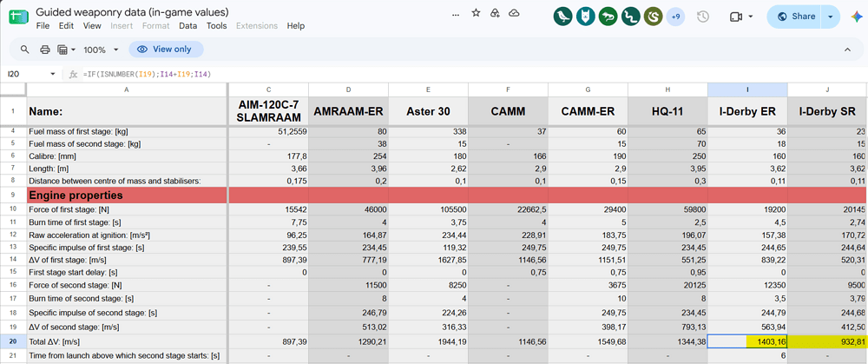Click the search magnifier in toolbar

[25, 50]
